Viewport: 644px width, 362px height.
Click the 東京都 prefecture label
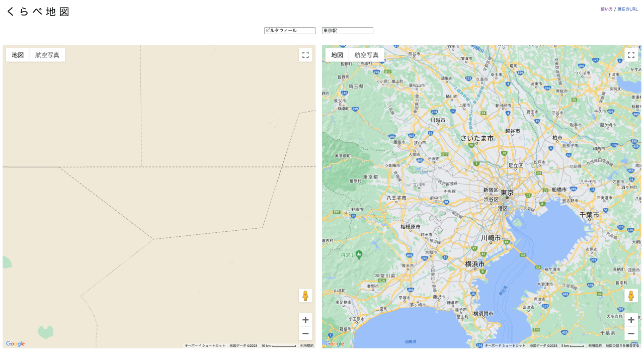tap(370, 177)
